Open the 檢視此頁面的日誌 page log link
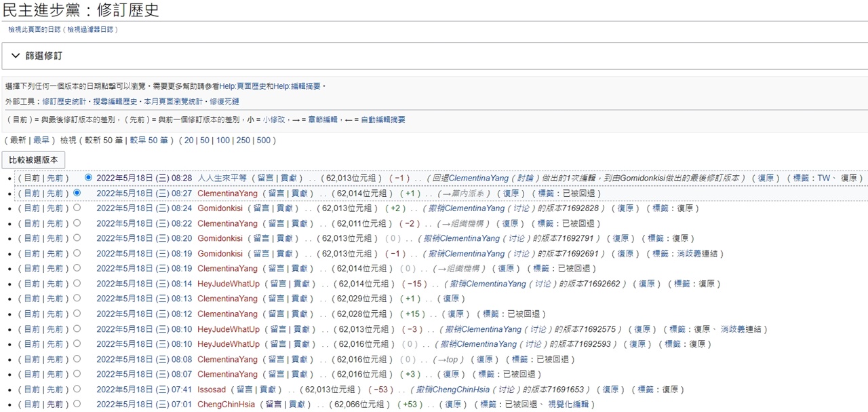The width and height of the screenshot is (868, 412). coord(34,30)
